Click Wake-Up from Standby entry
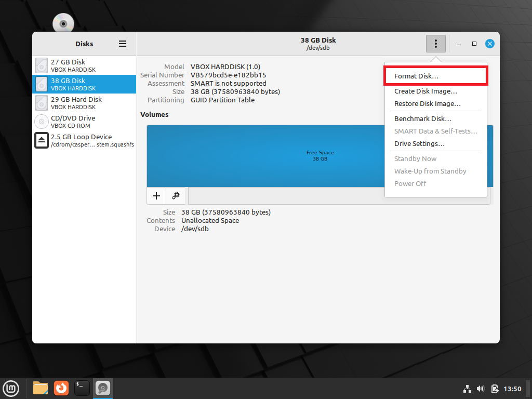The image size is (532, 399). point(436,171)
